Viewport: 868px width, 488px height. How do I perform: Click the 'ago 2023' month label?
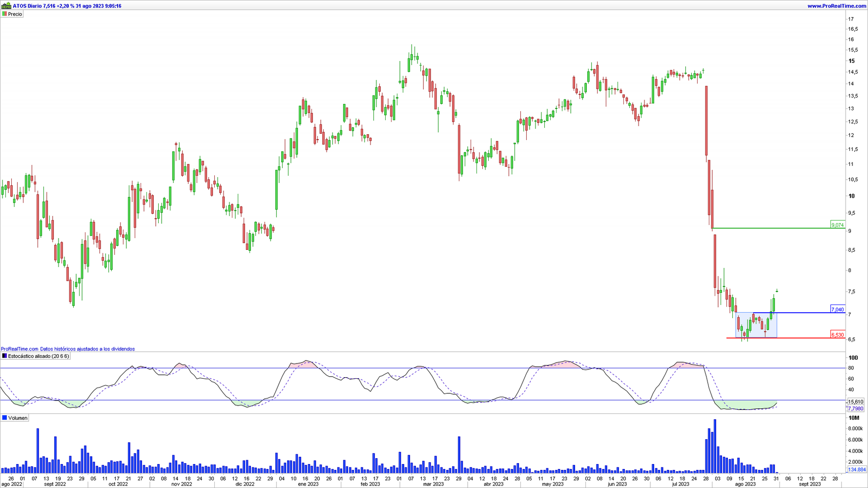pos(745,484)
